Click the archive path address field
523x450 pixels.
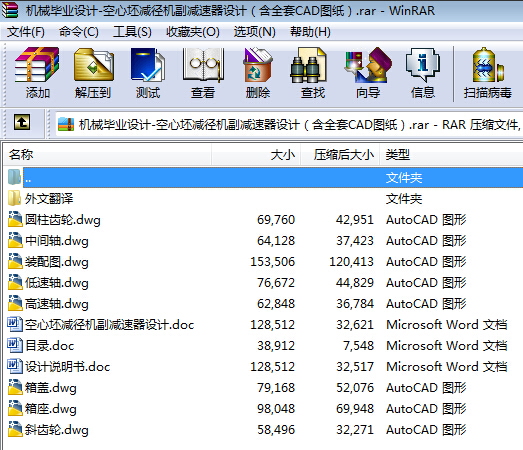(x=289, y=125)
